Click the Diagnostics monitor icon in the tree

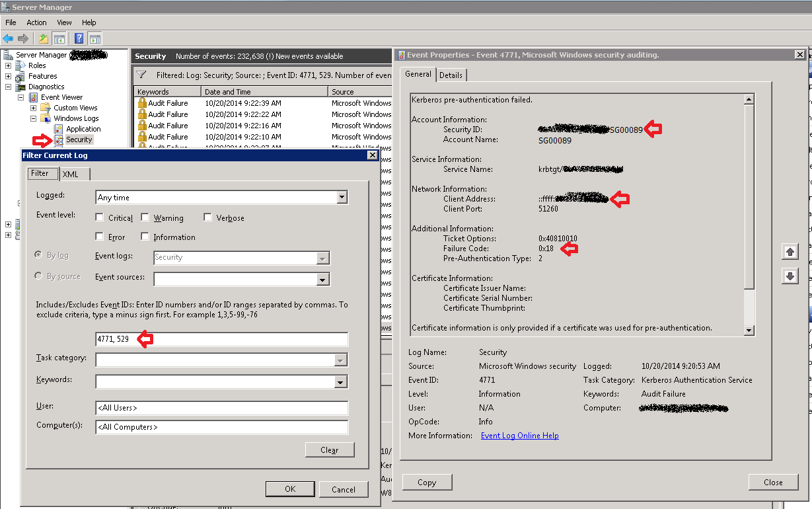click(20, 87)
